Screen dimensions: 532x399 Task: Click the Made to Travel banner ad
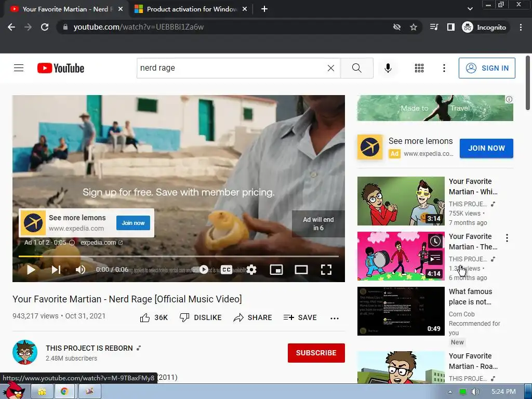point(435,108)
